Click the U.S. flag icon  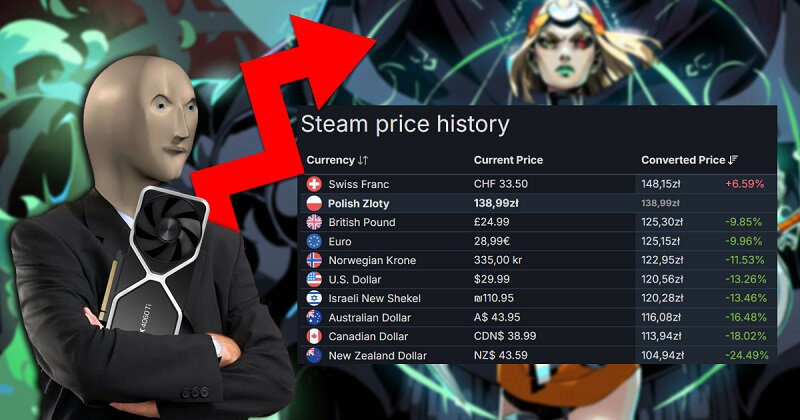point(314,279)
